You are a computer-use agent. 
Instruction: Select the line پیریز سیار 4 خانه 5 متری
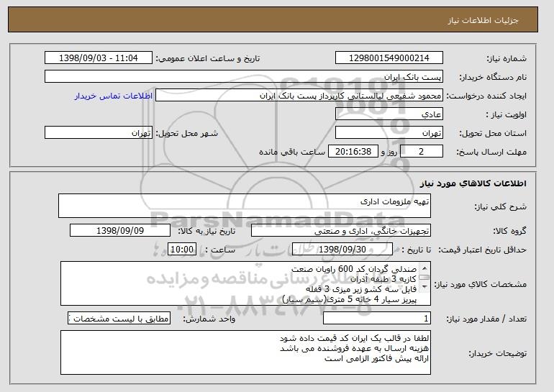[350, 299]
